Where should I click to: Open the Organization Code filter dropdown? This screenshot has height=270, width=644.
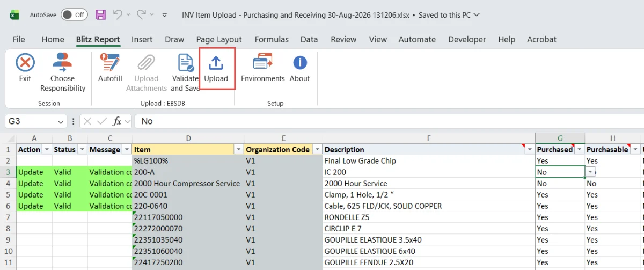pyautogui.click(x=317, y=149)
